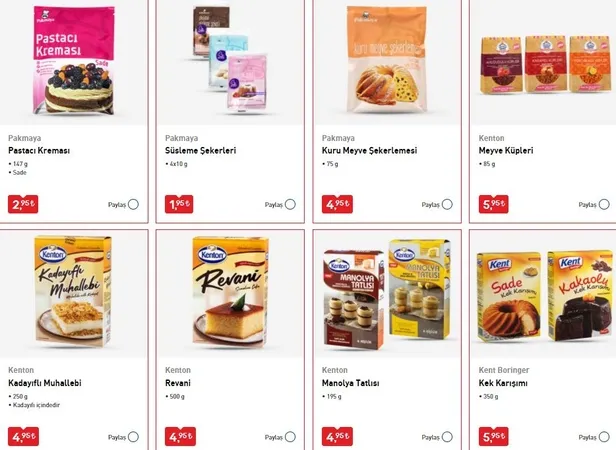
Task: Click the 2,95 price tag of Pastacı Kreması
Action: point(23,204)
